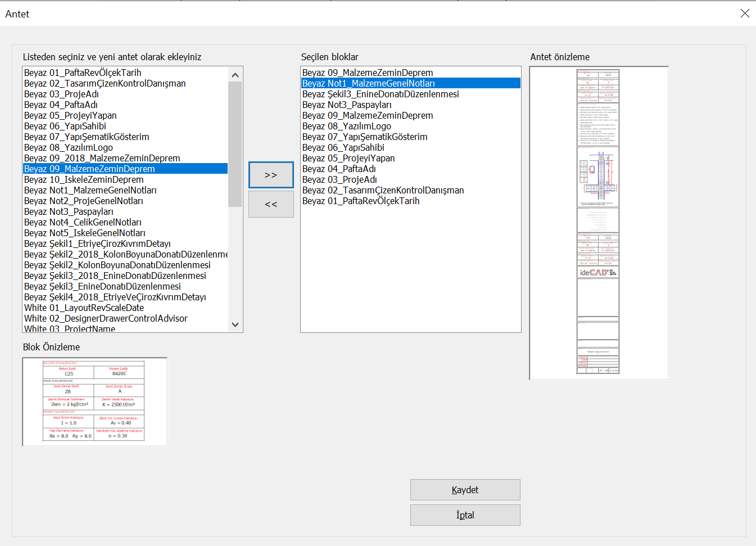Select Beyaz 01_PaftaRevÖlçekTarih in the left list
This screenshot has height=546, width=756.
pos(83,73)
